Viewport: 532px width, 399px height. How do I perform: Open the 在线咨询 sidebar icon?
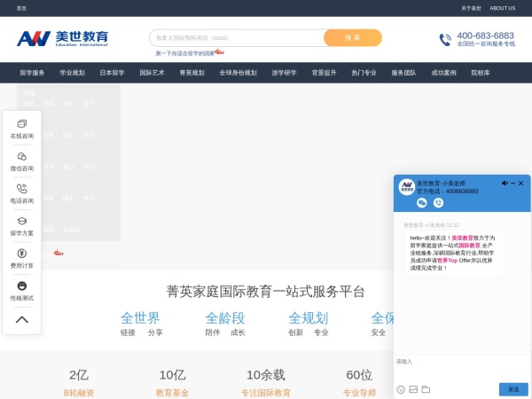tap(22, 124)
